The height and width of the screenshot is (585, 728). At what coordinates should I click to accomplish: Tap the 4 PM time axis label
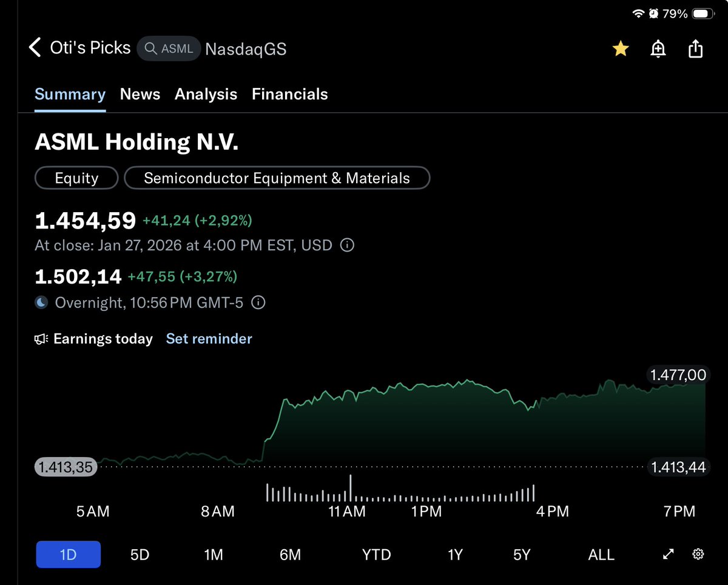click(x=553, y=512)
